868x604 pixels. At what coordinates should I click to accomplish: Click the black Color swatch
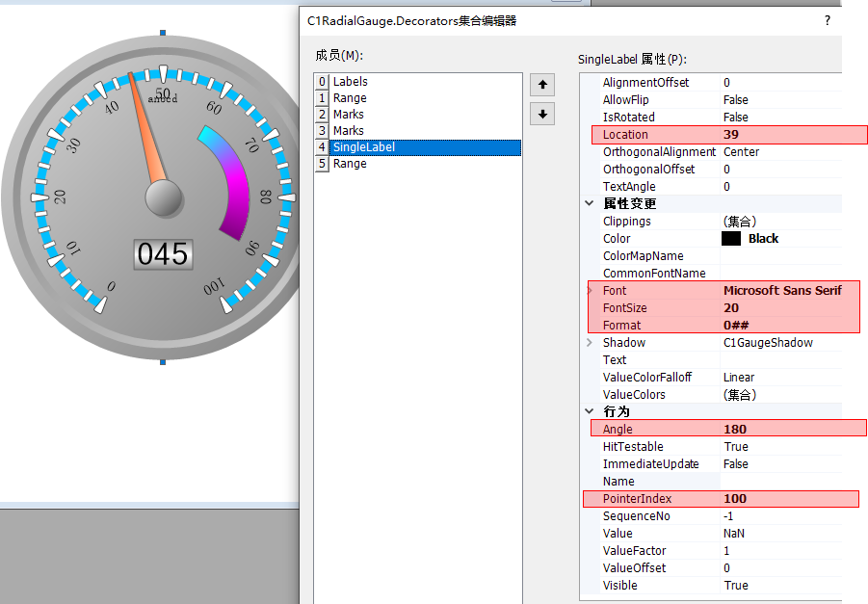click(x=730, y=239)
